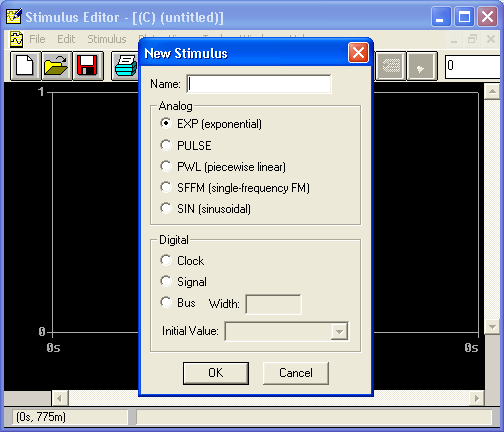Click the inner document restore button

click(x=472, y=39)
